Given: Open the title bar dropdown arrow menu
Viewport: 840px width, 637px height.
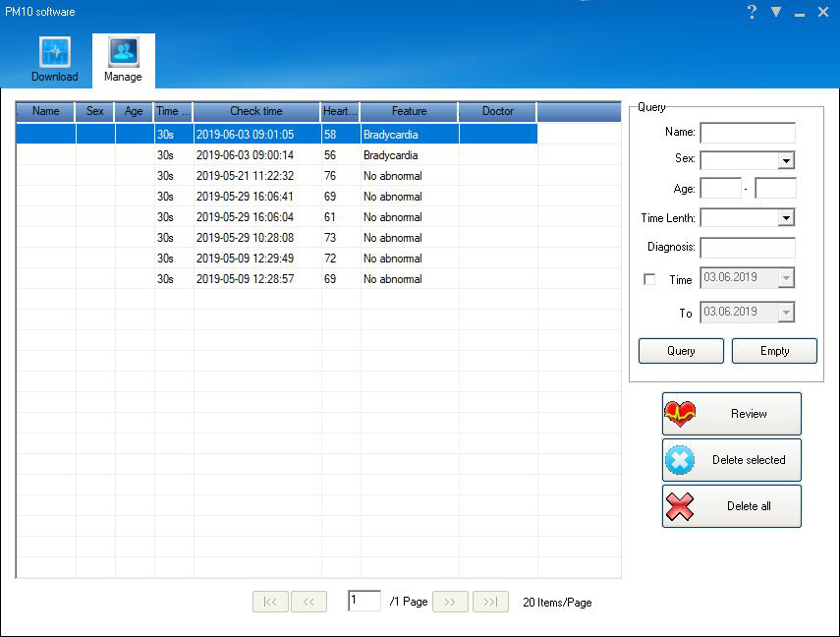Looking at the screenshot, I should (776, 12).
